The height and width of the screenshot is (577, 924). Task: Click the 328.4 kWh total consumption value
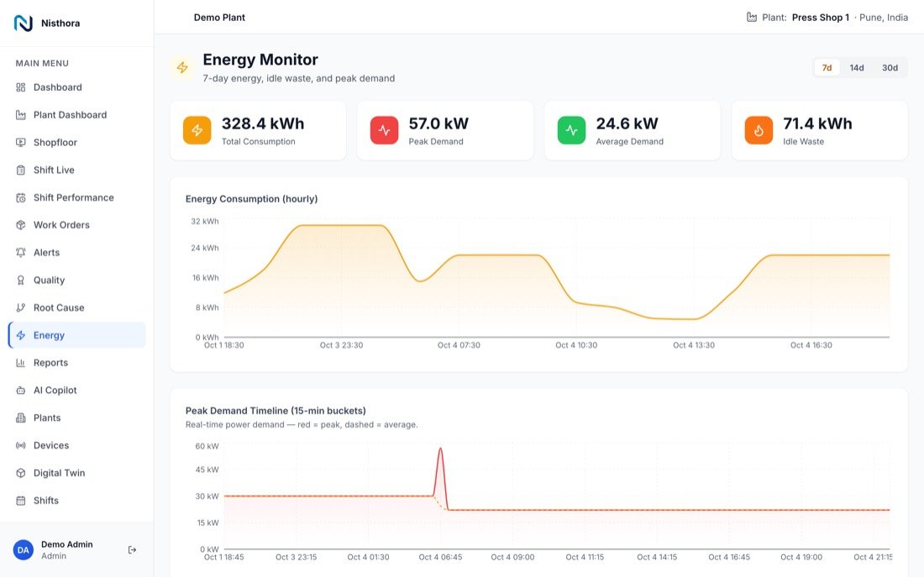click(x=263, y=123)
